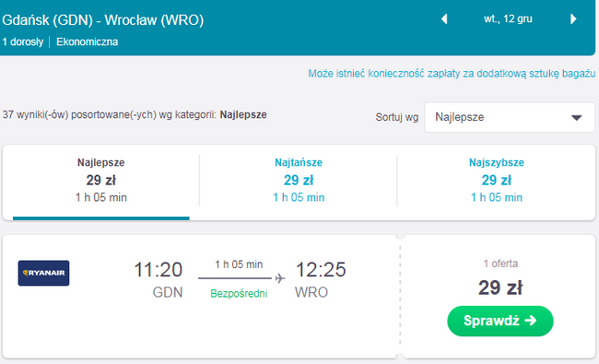Image resolution: width=599 pixels, height=364 pixels.
Task: Click the '1 dorosły' passenger text
Action: [23, 41]
